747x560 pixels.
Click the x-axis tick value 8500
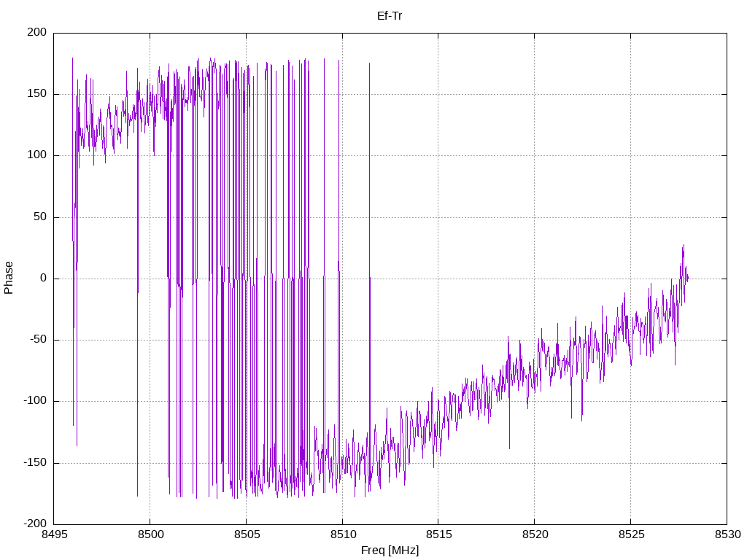[150, 534]
